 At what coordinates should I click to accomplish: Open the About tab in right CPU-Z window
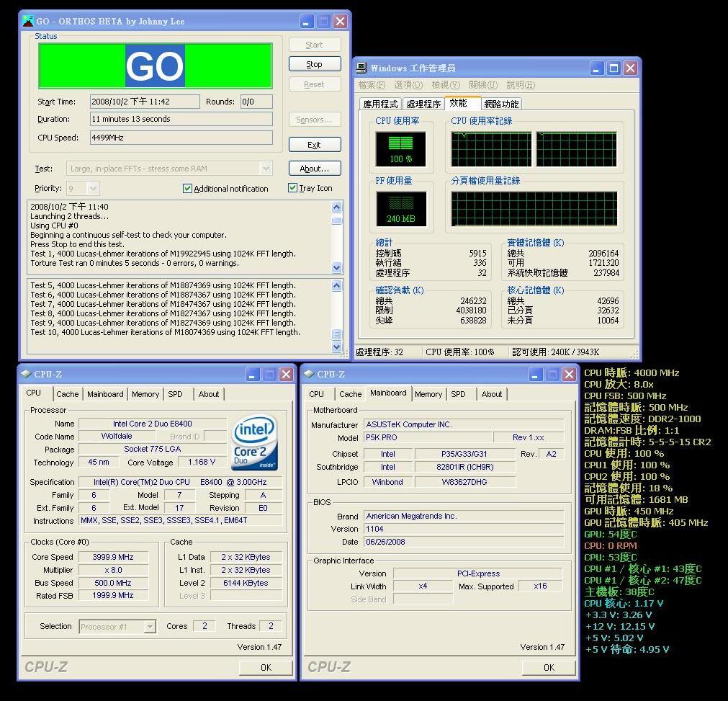(x=492, y=394)
